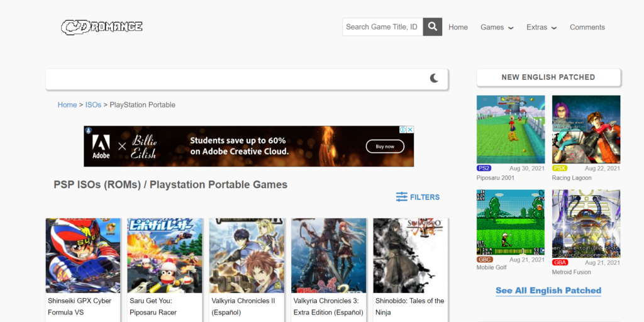This screenshot has height=322, width=644.
Task: Click Shinseiki GPX Cyber Formula VS title
Action: [x=80, y=306]
